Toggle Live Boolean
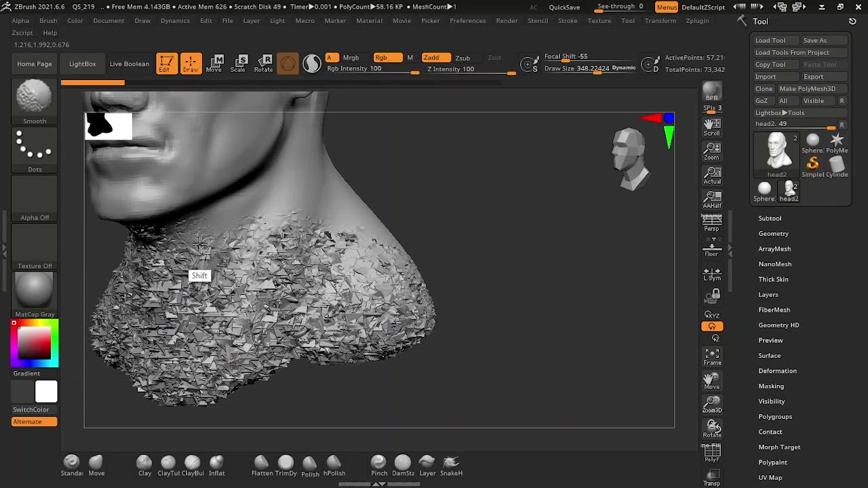The width and height of the screenshot is (868, 488). coord(129,64)
